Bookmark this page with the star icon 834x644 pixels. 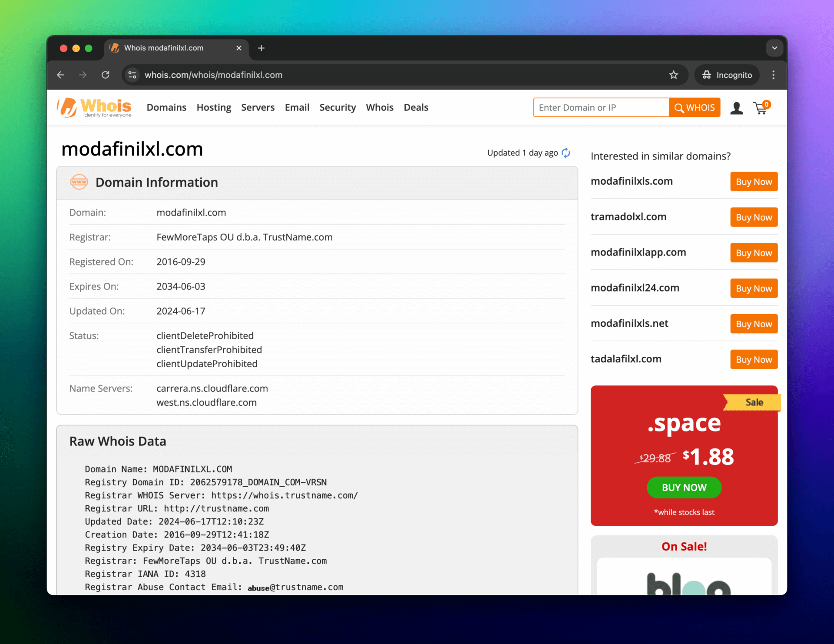[673, 75]
